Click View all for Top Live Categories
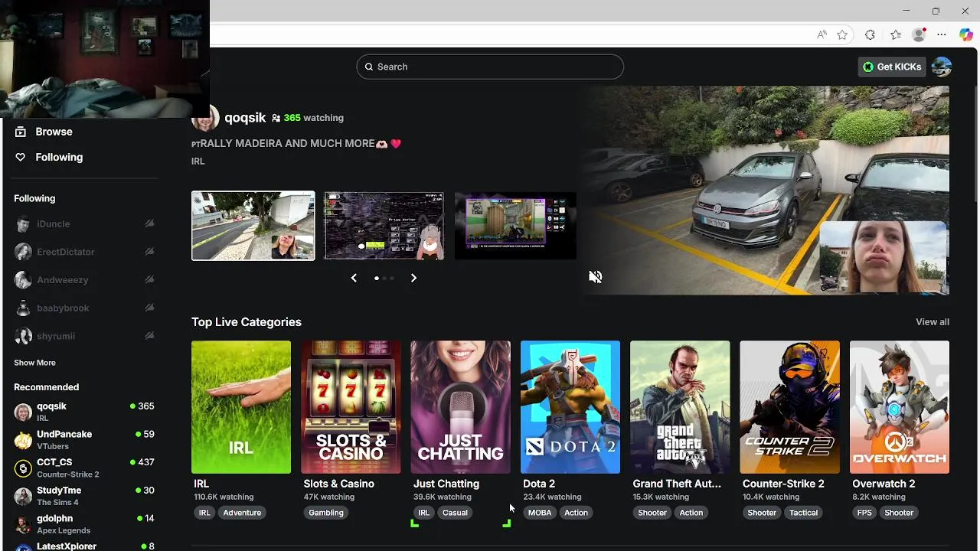 [x=932, y=322]
